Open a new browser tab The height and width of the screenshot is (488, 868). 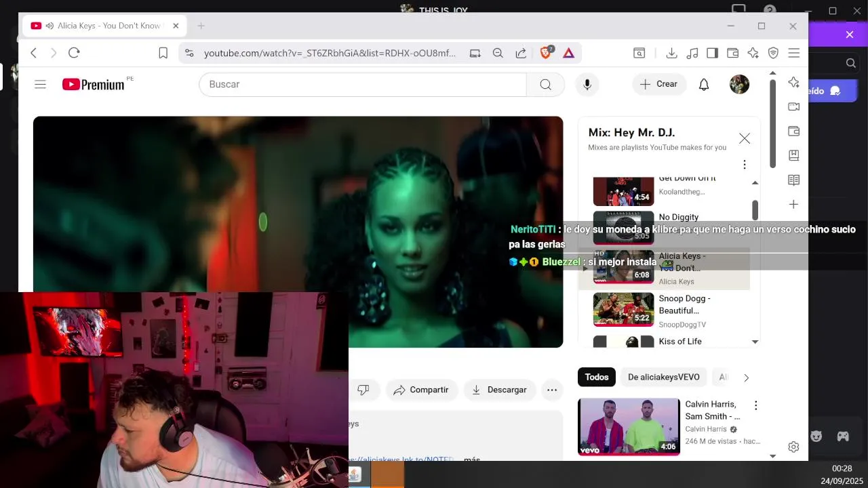pyautogui.click(x=201, y=26)
